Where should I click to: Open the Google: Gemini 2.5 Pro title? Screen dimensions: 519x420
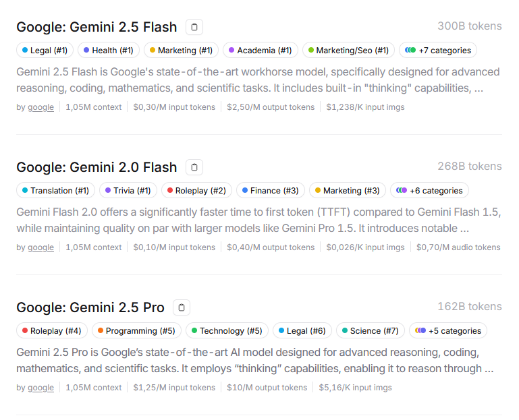[x=90, y=307]
